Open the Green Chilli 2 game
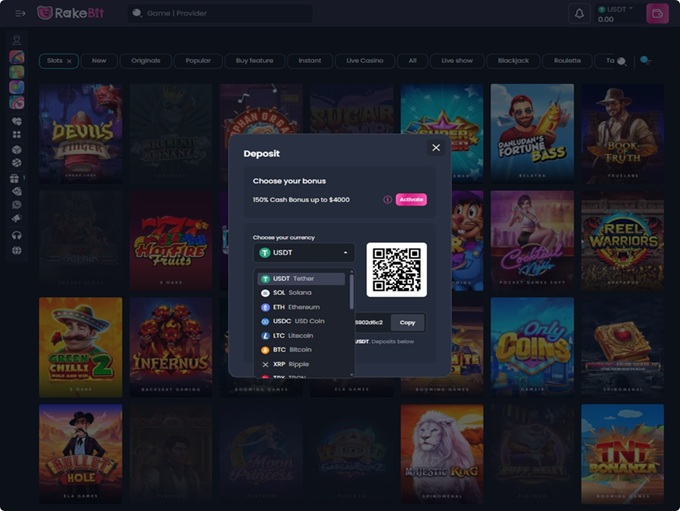This screenshot has height=511, width=680. (x=81, y=347)
